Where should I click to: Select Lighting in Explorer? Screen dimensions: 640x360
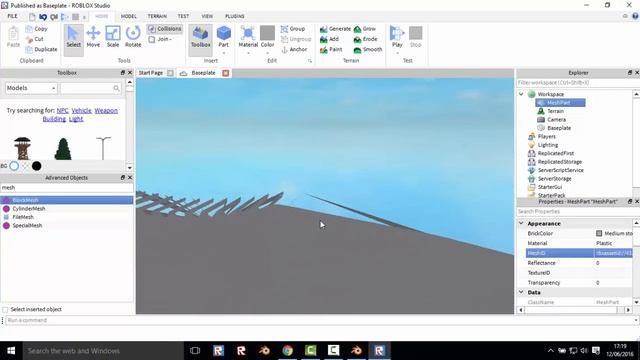click(x=547, y=145)
